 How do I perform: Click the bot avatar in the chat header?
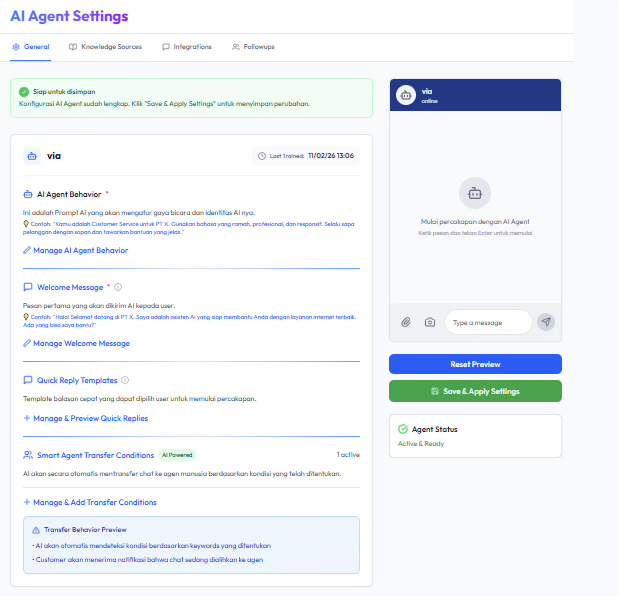point(406,95)
